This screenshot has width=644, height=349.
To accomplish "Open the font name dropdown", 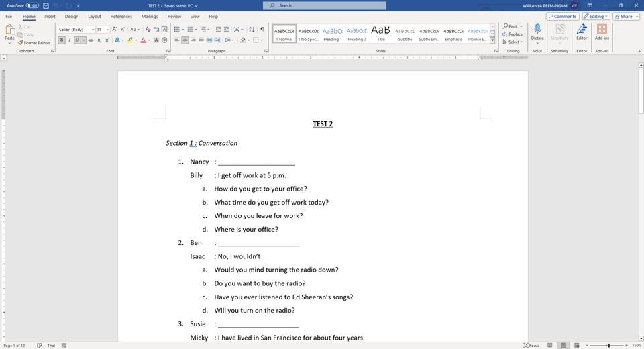I will tap(93, 30).
